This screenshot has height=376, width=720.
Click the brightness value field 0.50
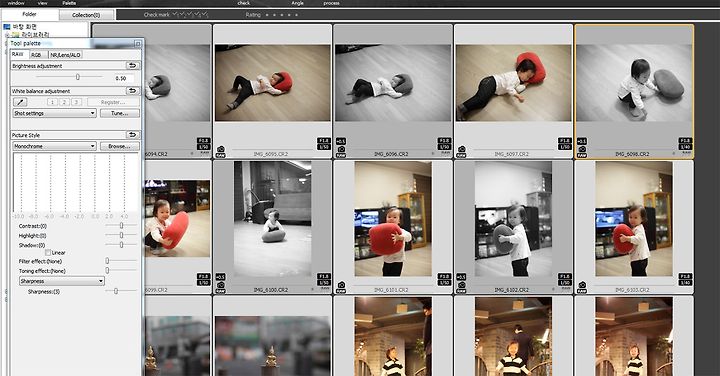pos(123,78)
